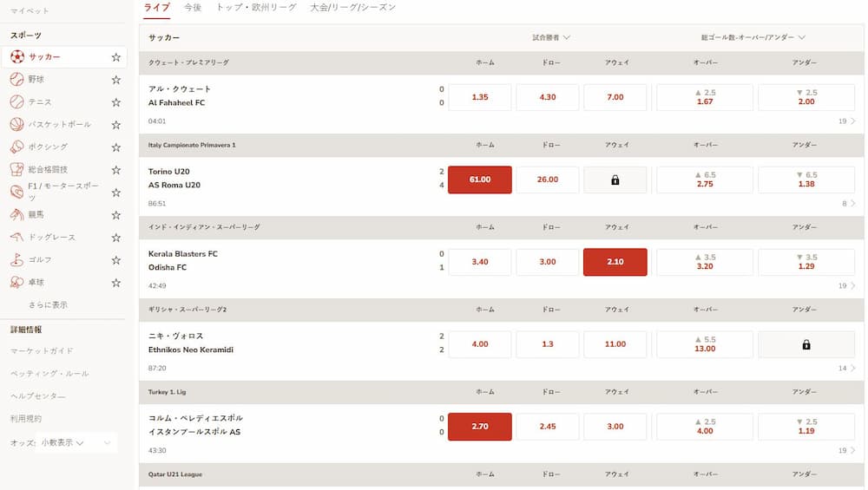The height and width of the screenshot is (490, 868).
Task: Click the table tennis paddle icon
Action: pyautogui.click(x=17, y=282)
